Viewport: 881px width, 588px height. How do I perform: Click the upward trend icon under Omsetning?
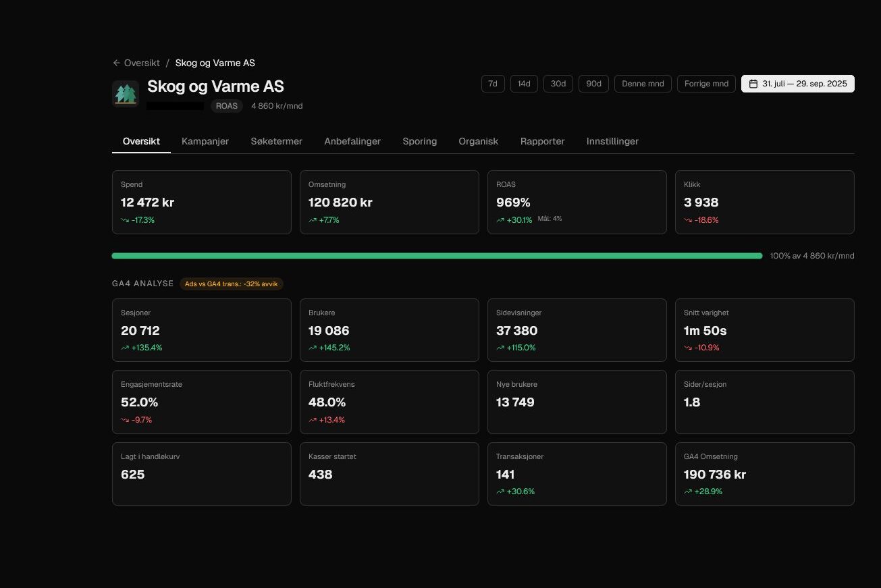tap(313, 220)
